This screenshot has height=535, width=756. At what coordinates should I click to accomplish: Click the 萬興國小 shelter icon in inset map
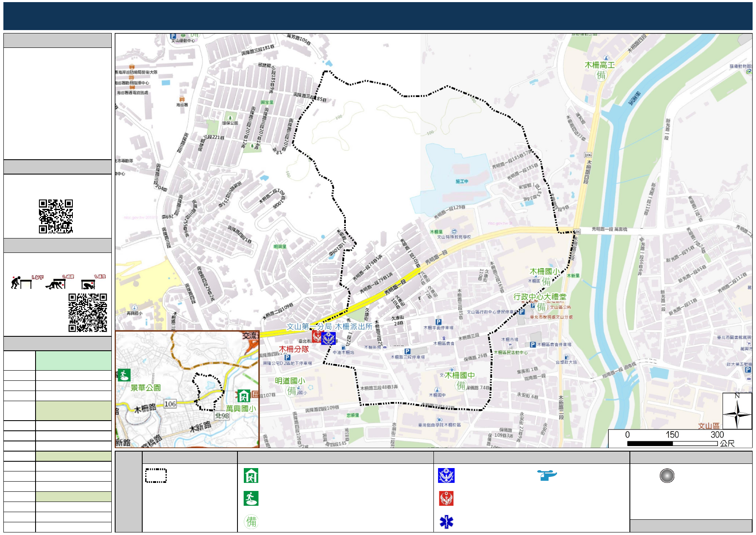(x=243, y=396)
